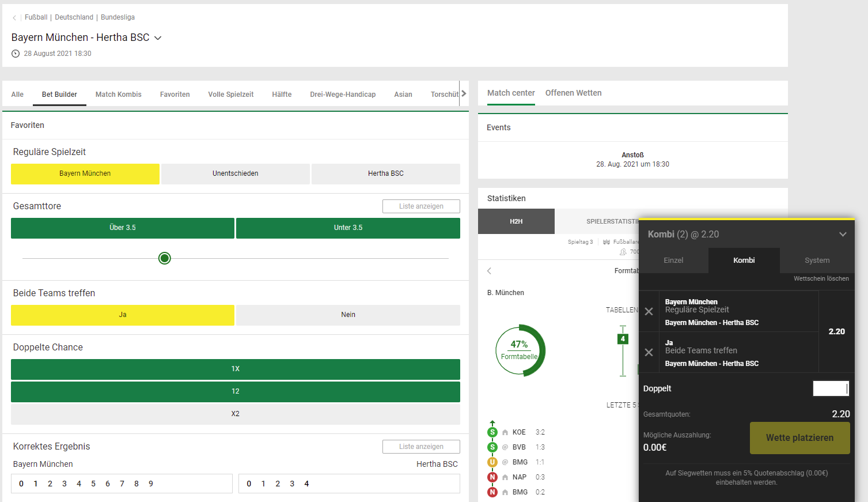
Task: Go to previous statistics view arrow
Action: [490, 271]
